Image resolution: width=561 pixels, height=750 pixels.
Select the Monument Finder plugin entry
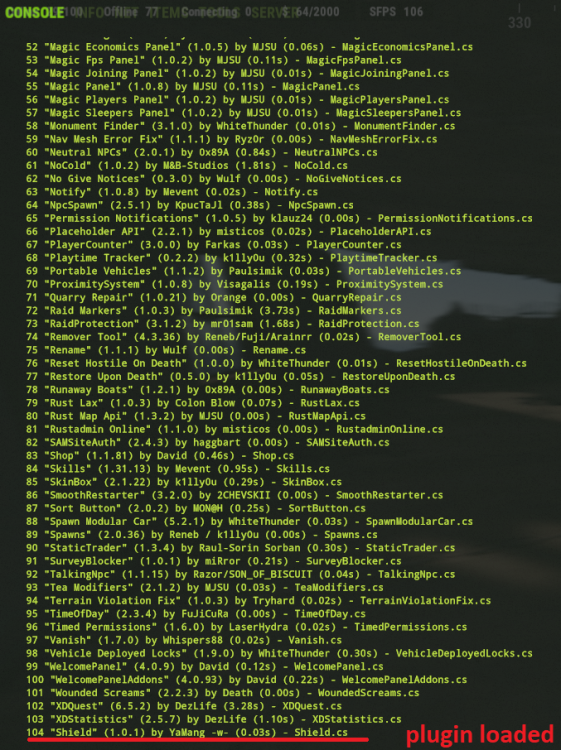[x=241, y=126]
